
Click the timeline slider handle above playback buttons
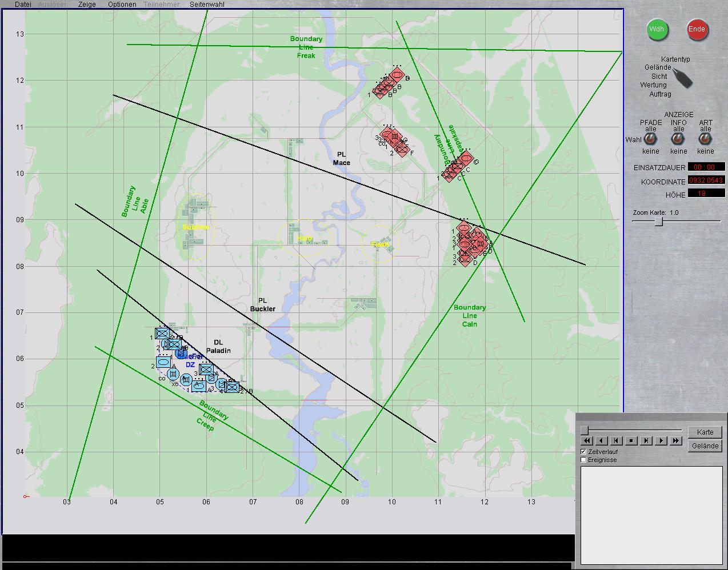(585, 430)
